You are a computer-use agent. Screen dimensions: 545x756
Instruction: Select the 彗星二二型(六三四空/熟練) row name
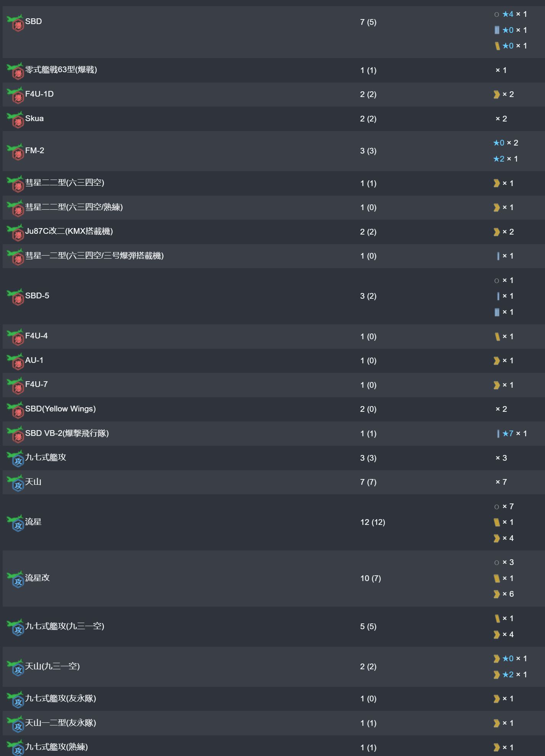click(74, 207)
